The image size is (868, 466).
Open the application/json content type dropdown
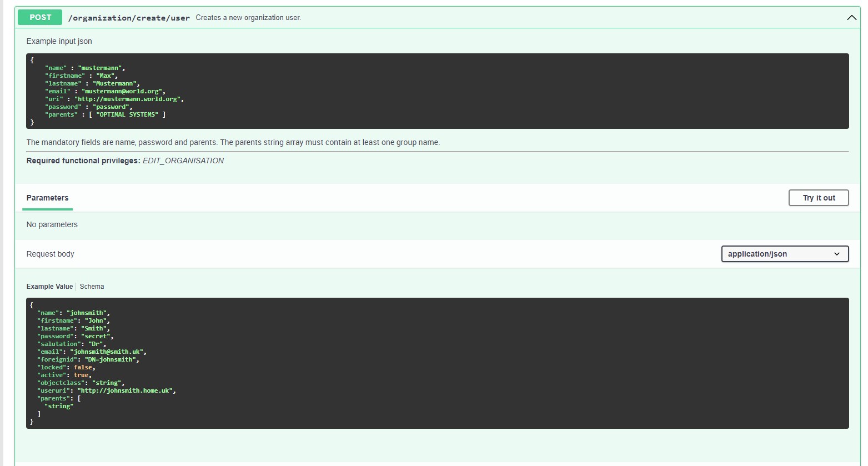[x=784, y=254]
